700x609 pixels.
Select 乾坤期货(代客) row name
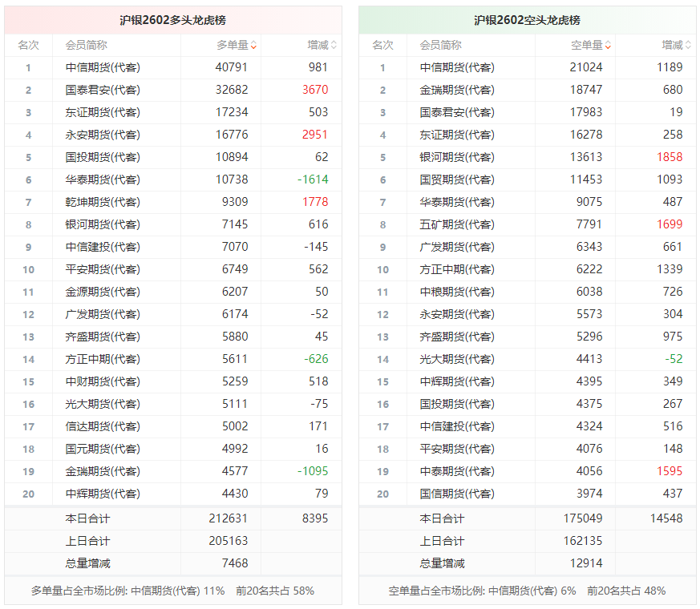tap(103, 202)
